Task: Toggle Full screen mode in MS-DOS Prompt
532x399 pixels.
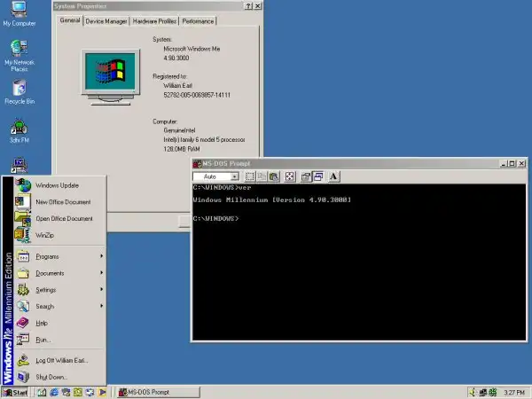Action: point(290,177)
